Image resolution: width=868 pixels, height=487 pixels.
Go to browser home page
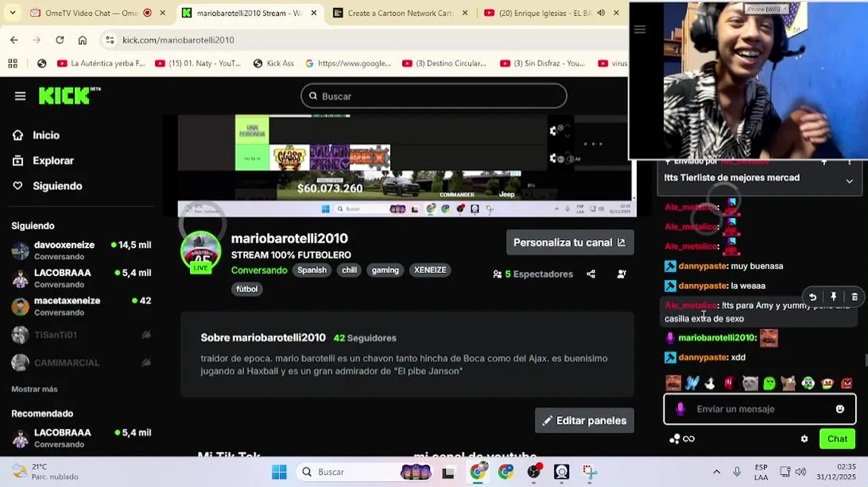(82, 40)
